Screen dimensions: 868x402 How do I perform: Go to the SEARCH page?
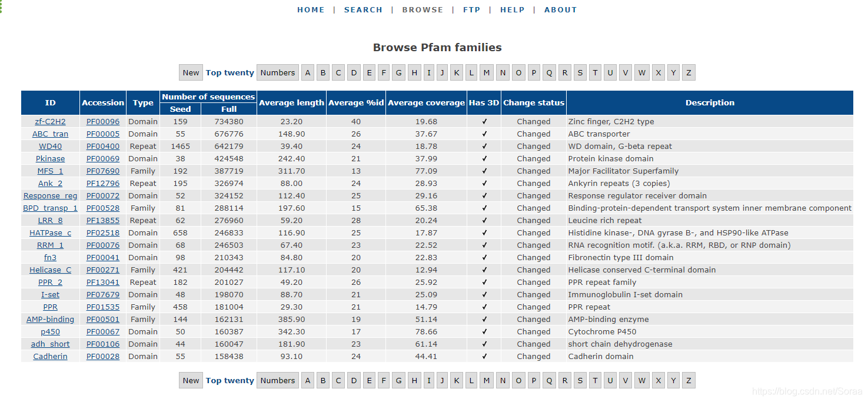tap(363, 10)
